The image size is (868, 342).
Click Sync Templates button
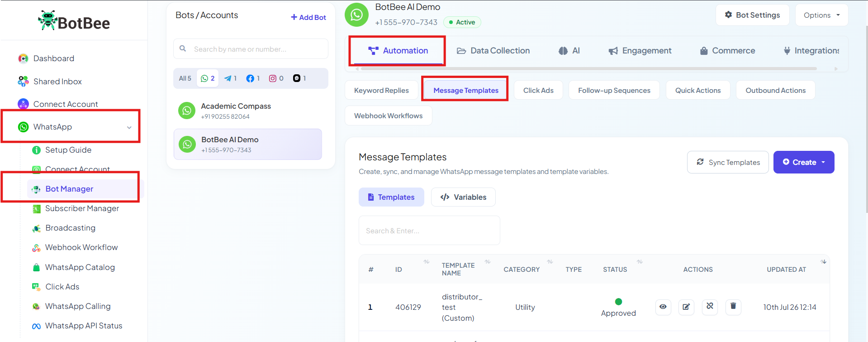point(728,162)
